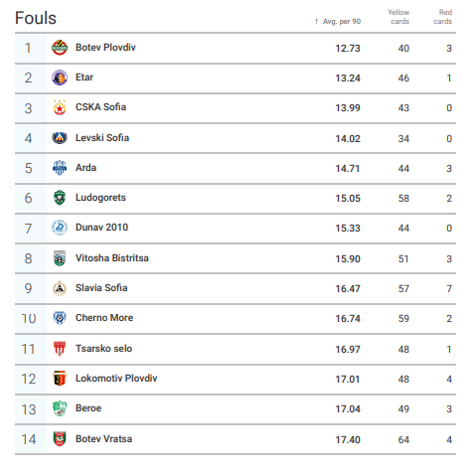Select the rank 9 row cell
Viewport: 476px width, 475px height.
(x=29, y=288)
